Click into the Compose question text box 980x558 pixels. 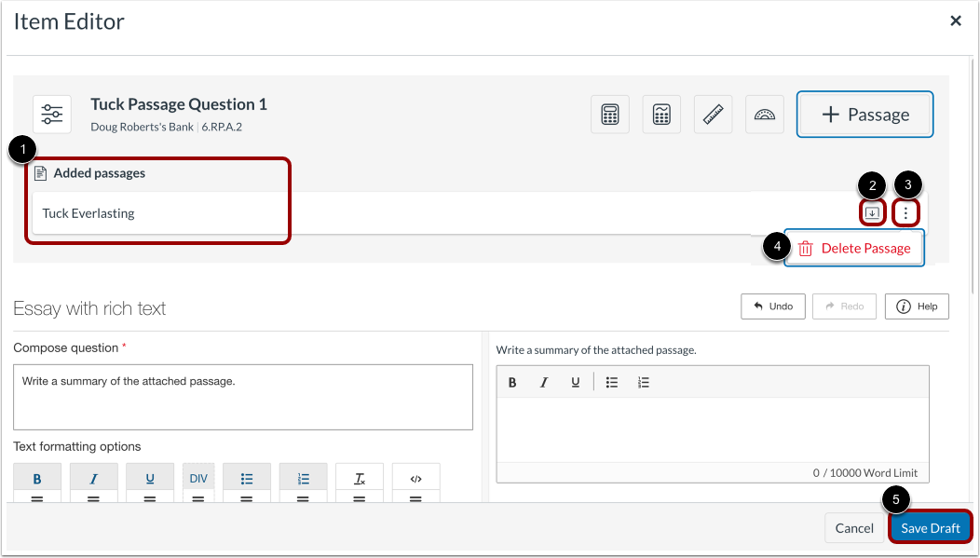click(x=243, y=398)
